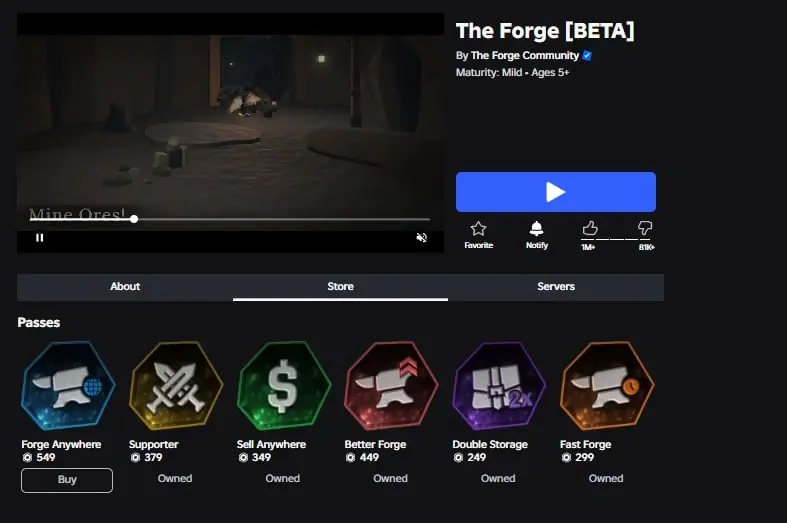Open The Forge Community creator link

point(524,55)
